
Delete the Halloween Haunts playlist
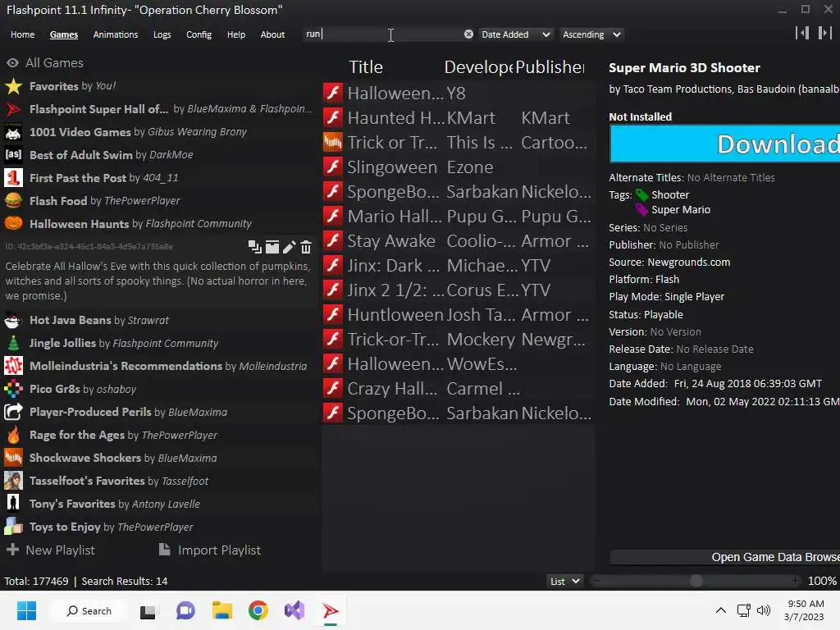pos(306,247)
